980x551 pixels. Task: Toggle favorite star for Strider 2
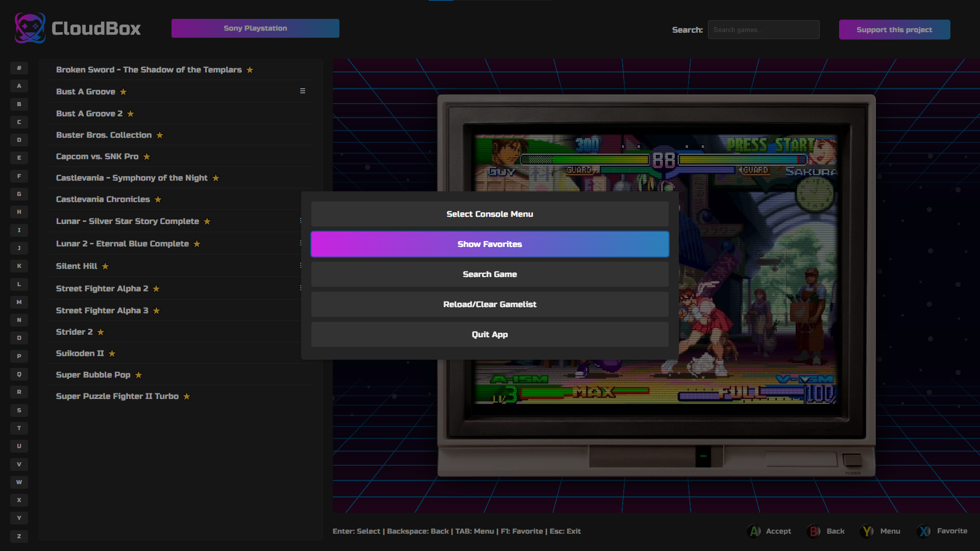pyautogui.click(x=101, y=332)
